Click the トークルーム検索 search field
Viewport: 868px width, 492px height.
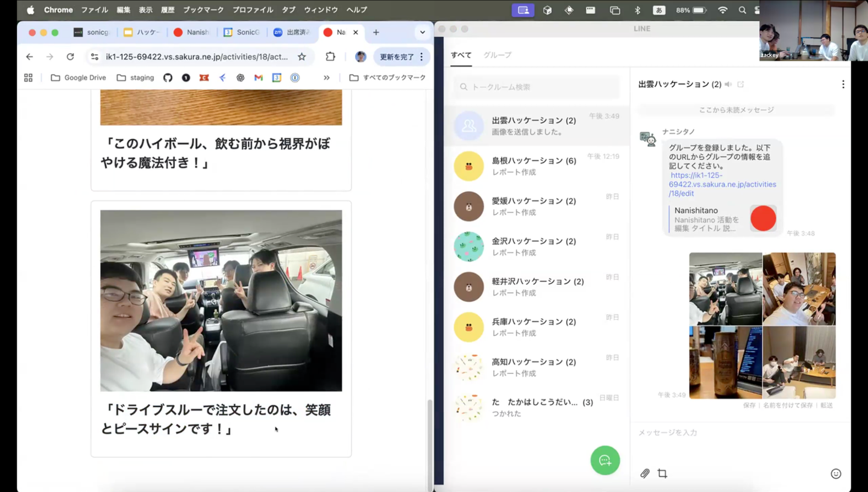536,87
